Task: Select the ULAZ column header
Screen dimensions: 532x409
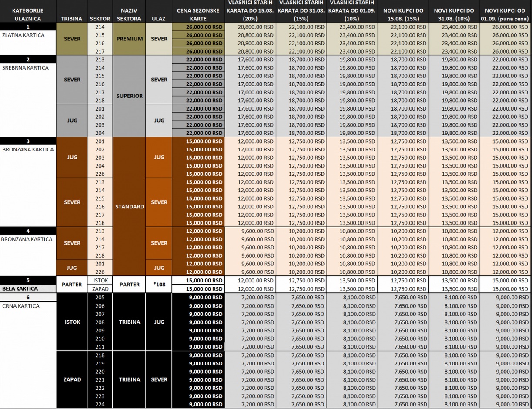Action: click(159, 19)
